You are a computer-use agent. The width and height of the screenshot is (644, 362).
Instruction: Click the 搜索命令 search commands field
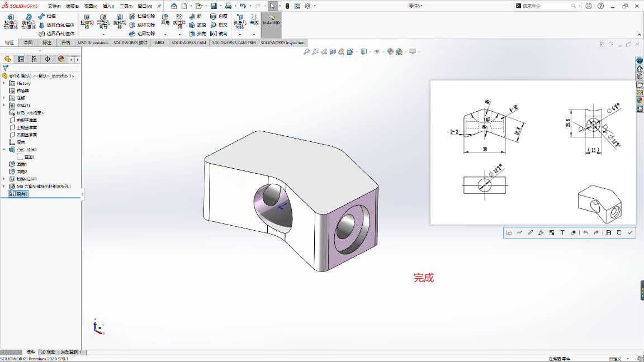pos(547,6)
